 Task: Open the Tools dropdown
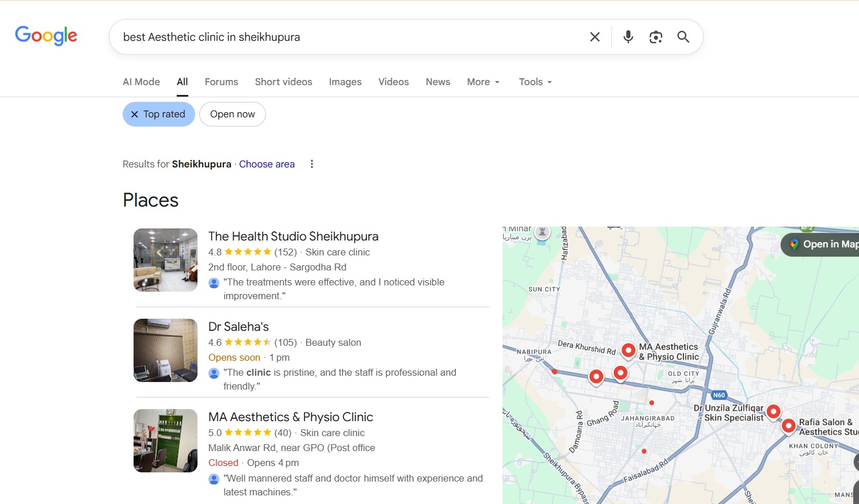535,82
